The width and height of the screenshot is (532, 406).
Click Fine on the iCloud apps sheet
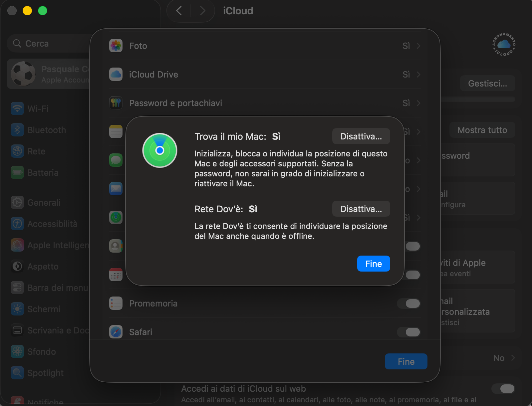406,361
